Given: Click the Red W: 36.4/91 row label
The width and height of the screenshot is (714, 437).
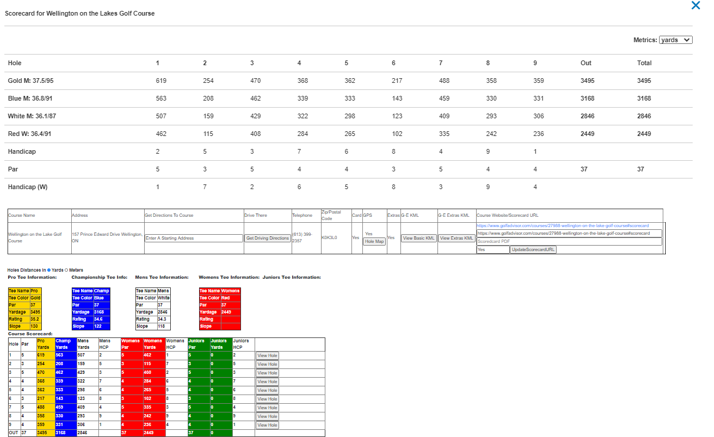Looking at the screenshot, I should click(x=30, y=134).
